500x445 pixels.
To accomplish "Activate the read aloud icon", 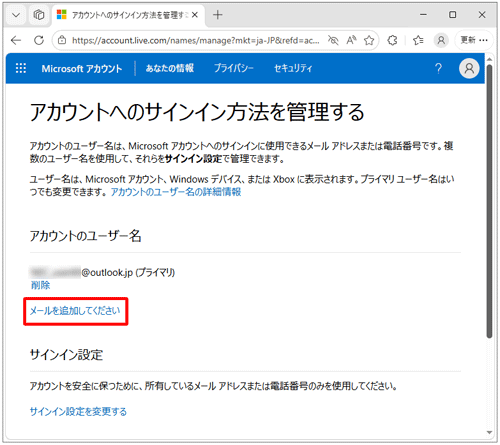I will point(351,40).
